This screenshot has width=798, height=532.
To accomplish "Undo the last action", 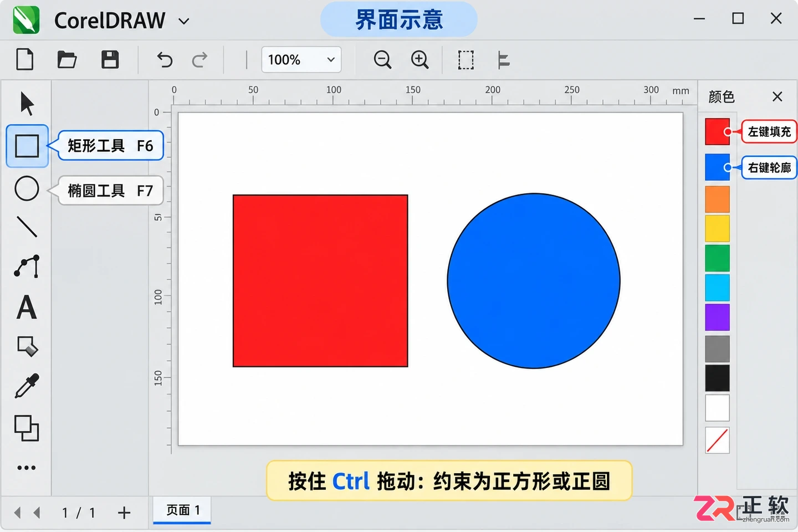I will click(x=165, y=59).
